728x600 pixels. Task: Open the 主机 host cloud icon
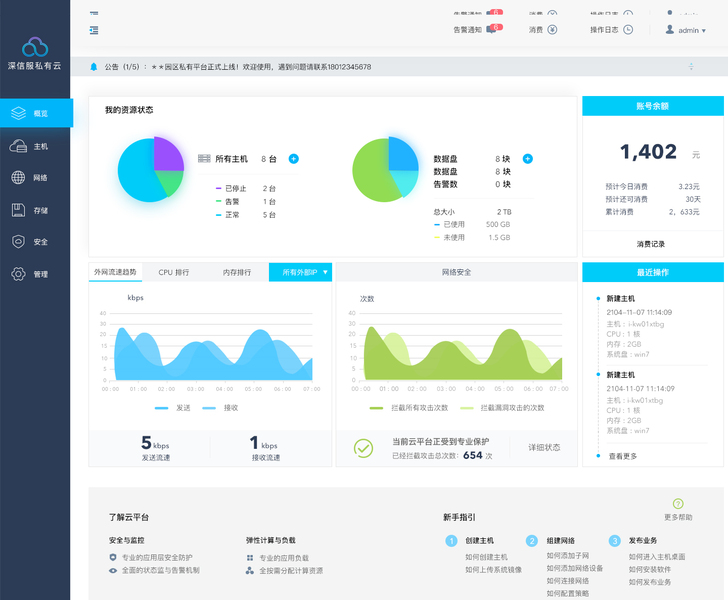click(18, 146)
